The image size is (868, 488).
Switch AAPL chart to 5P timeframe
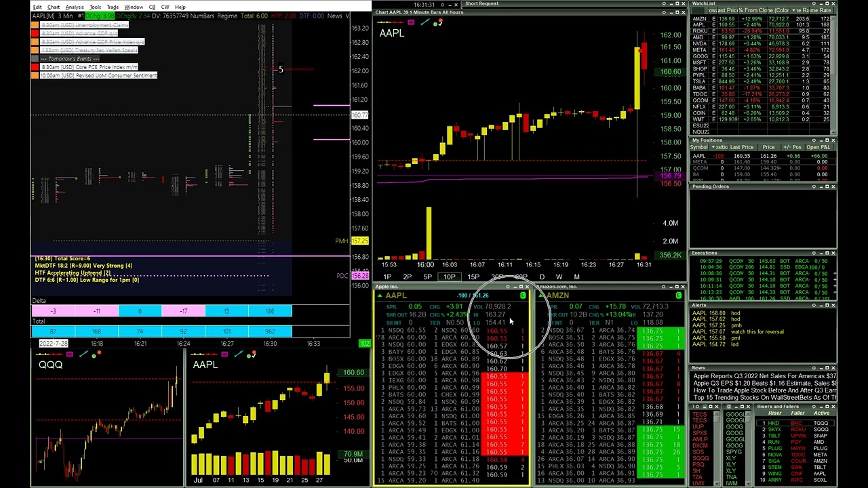pos(427,277)
